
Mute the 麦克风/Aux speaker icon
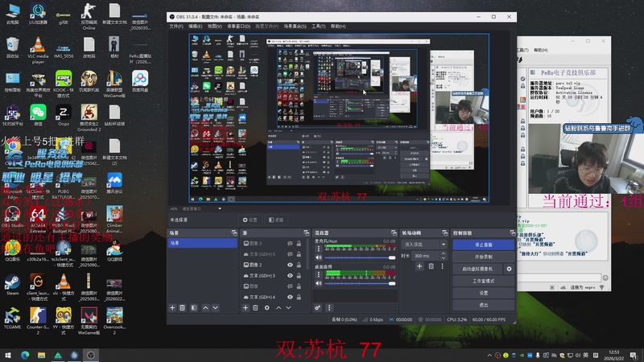318,257
